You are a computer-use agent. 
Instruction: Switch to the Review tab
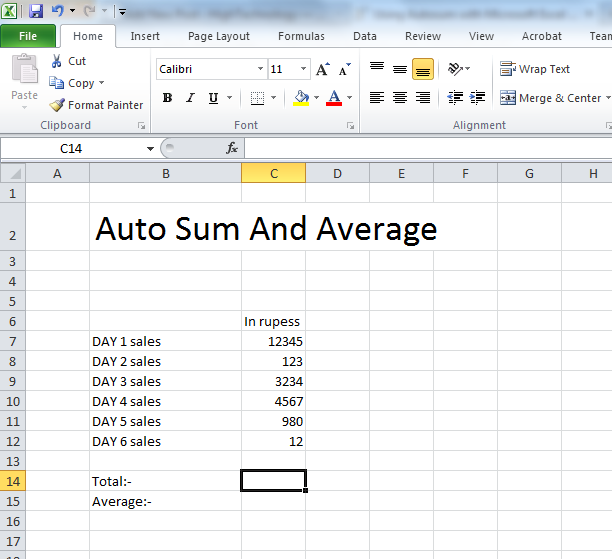(x=423, y=36)
